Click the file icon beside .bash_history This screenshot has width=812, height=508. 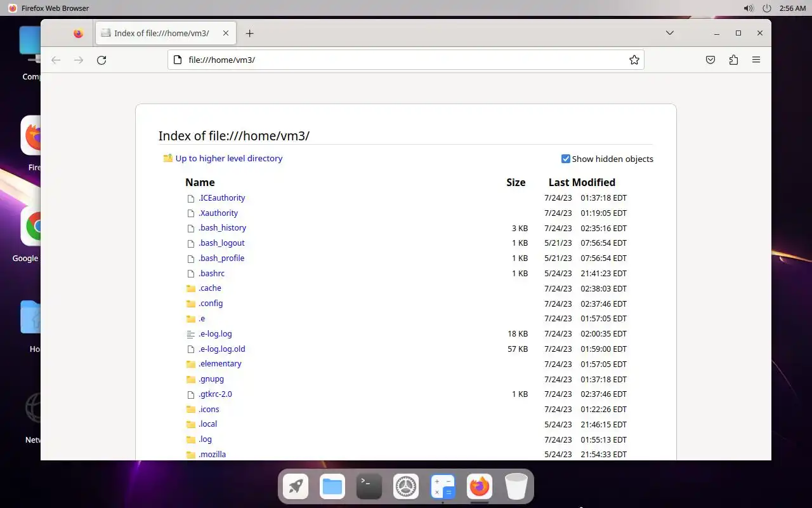191,228
